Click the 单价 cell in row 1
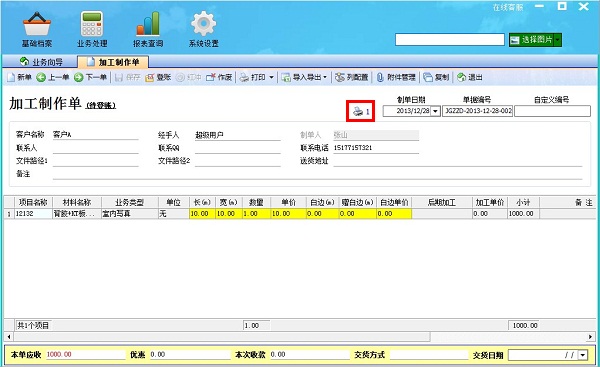The height and width of the screenshot is (367, 600). [289, 214]
